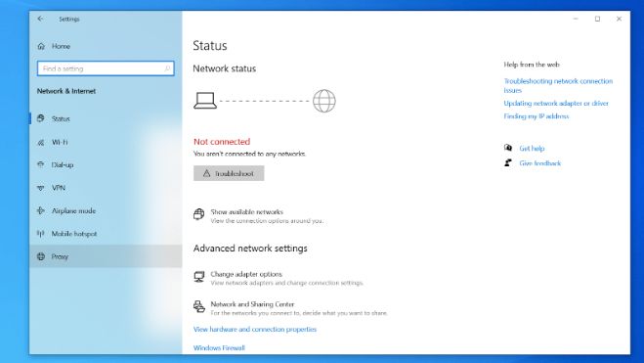Open Network and Sharing Center
The image size is (644, 363).
pyautogui.click(x=290, y=308)
